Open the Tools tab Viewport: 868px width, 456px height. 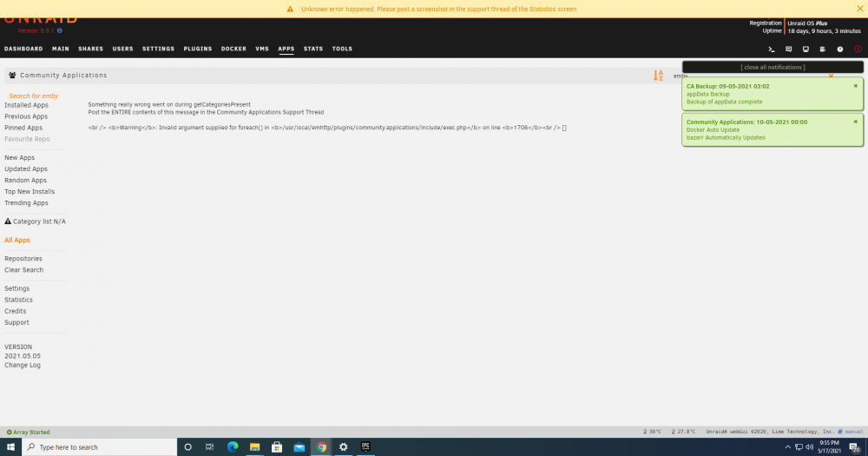coord(342,49)
